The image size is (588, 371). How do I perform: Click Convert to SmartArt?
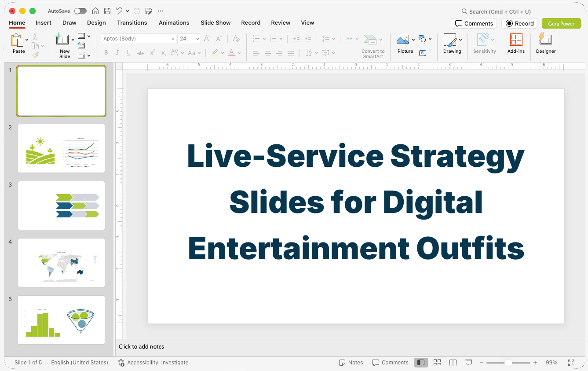373,46
